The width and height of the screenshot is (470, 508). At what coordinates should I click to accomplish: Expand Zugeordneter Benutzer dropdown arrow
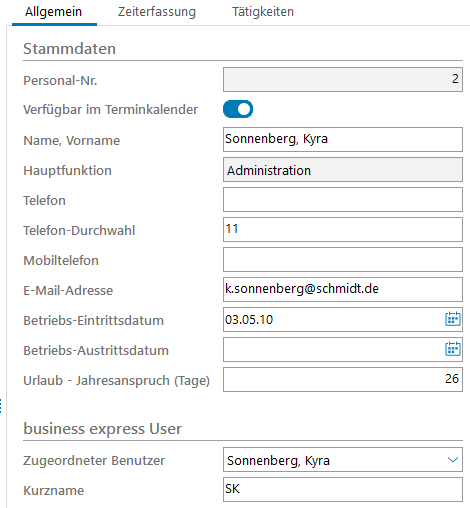tap(452, 460)
